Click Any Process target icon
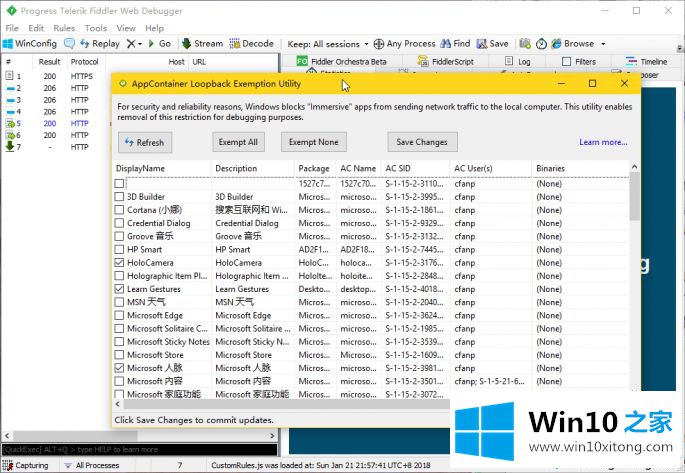685x473 pixels. click(x=379, y=44)
